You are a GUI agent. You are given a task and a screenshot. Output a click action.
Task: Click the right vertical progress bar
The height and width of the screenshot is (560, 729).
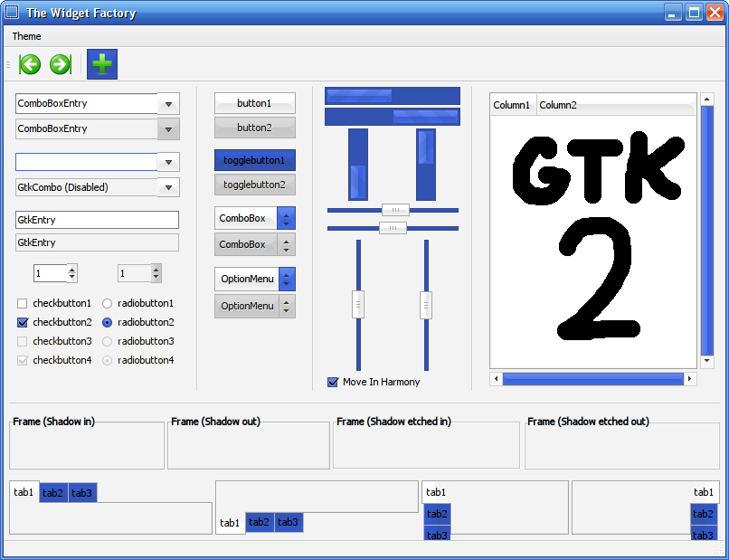click(426, 165)
